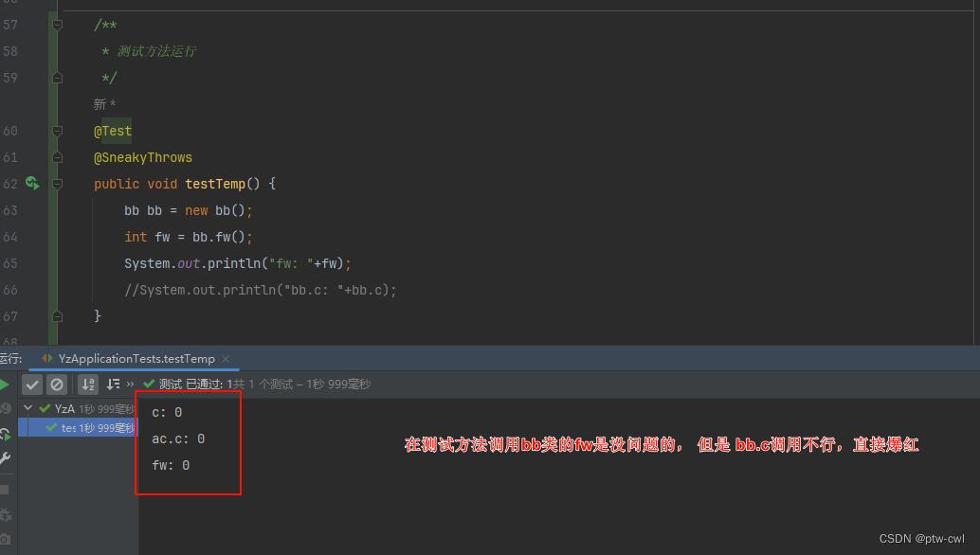Select the YzApplicationTests.testTemp run tab

point(136,359)
